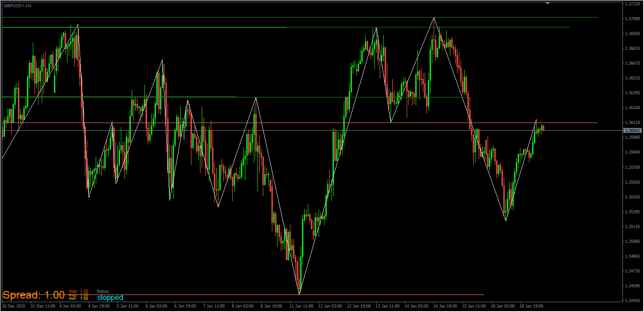
Task: Click the 'min: 1.00' spread value
Action: (78, 298)
